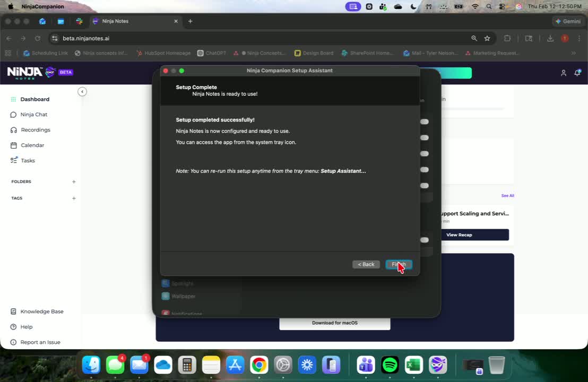Open the HubSpot Homepage bookmark
This screenshot has width=588, height=382.
coord(163,53)
